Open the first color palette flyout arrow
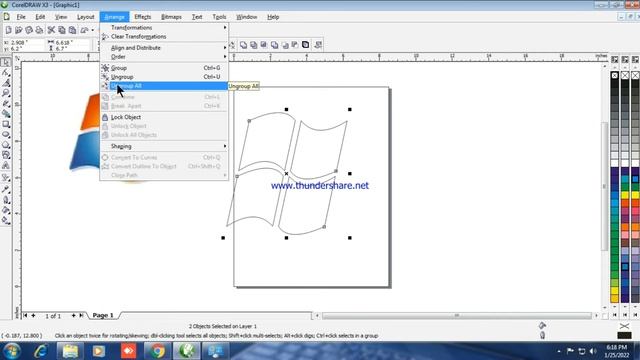The height and width of the screenshot is (360, 640). point(615,60)
